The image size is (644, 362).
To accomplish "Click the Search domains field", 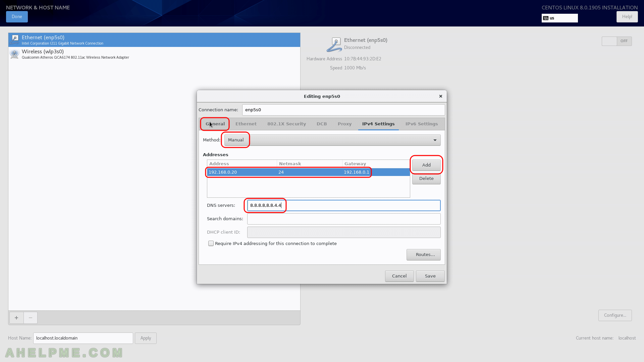I will (x=344, y=219).
